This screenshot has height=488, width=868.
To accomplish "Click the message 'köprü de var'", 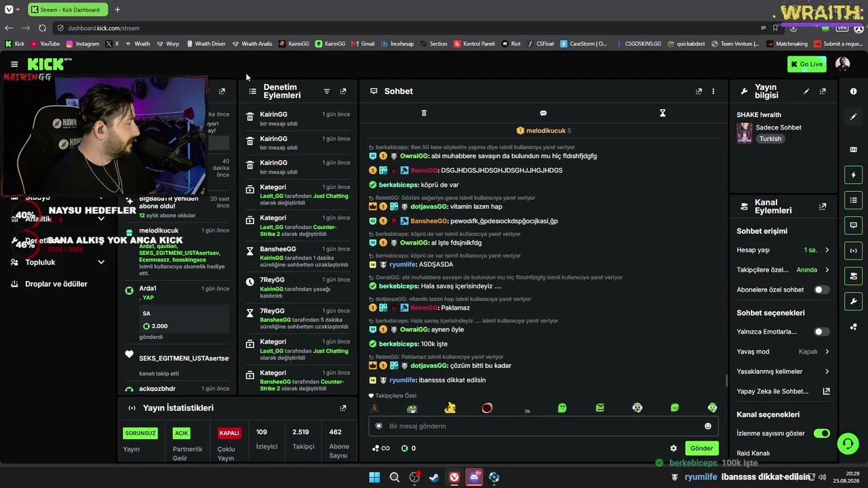I will click(439, 185).
